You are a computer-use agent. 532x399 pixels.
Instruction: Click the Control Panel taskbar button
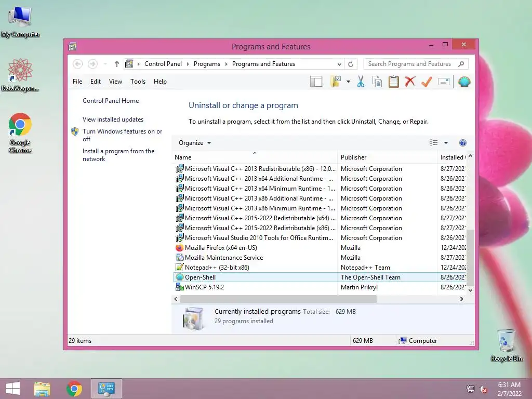coord(106,389)
